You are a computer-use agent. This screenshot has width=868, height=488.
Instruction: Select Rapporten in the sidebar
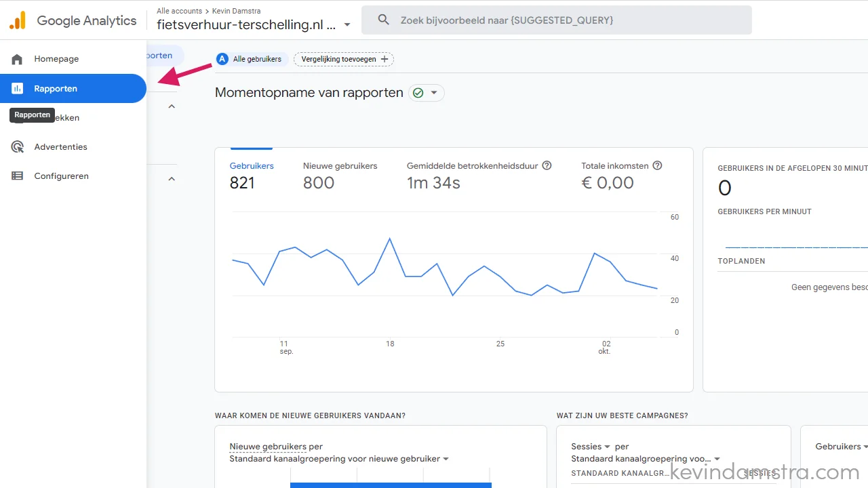[73, 88]
